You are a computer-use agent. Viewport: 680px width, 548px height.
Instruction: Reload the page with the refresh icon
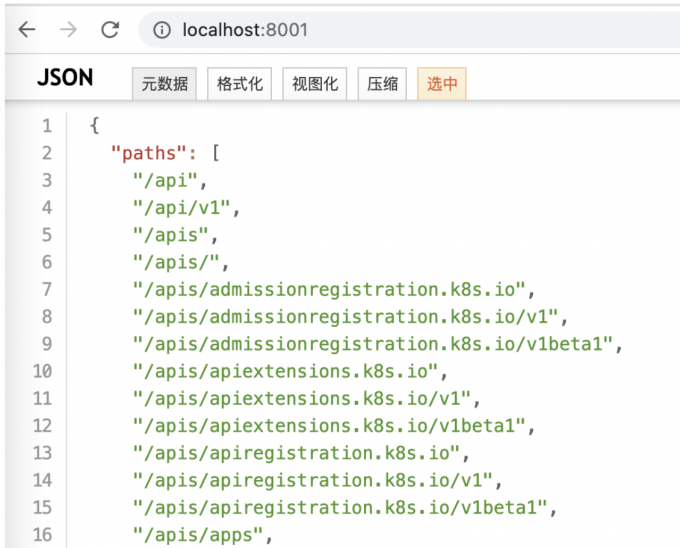110,30
